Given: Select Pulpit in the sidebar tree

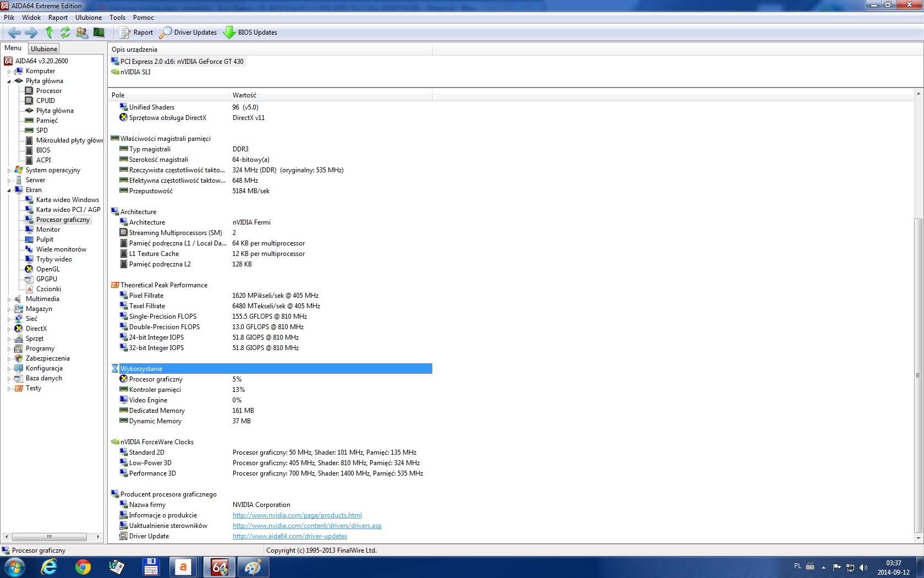Looking at the screenshot, I should pos(45,239).
